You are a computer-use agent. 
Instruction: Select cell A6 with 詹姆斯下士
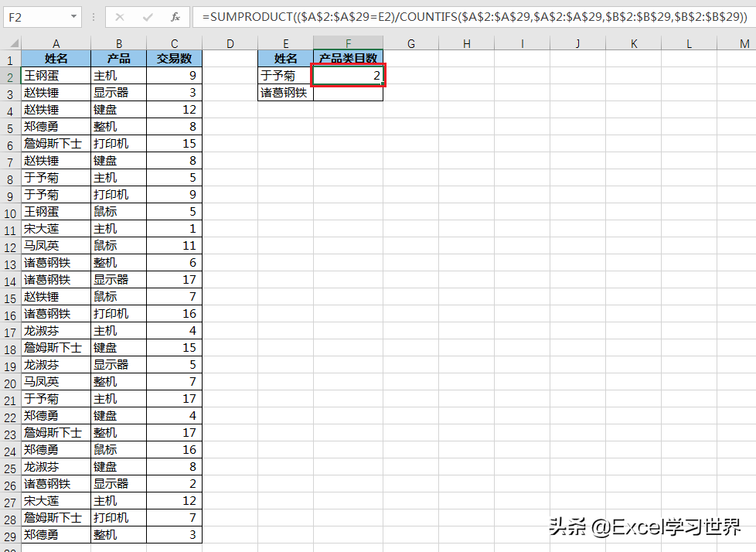click(x=56, y=143)
